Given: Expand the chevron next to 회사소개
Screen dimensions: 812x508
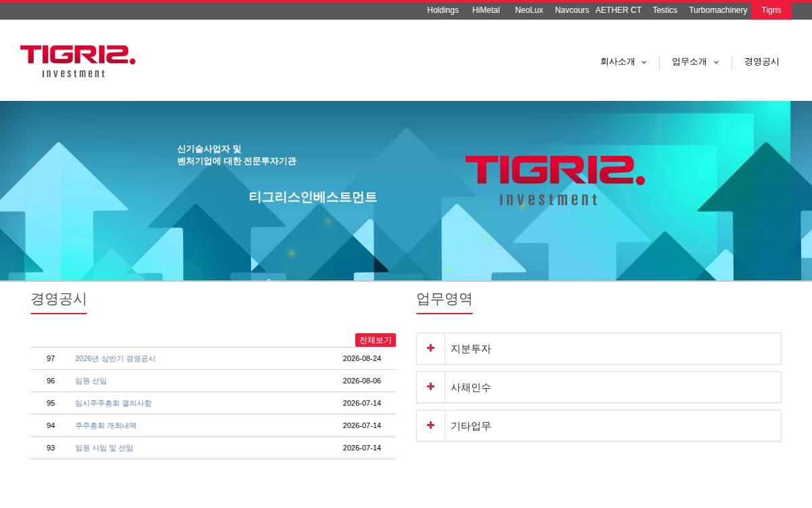Looking at the screenshot, I should tap(644, 62).
